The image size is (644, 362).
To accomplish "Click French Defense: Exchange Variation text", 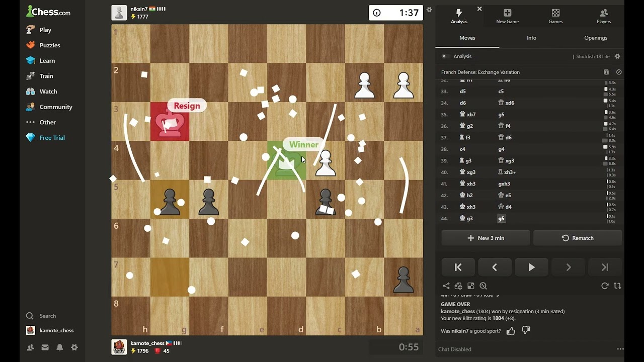I will 480,72.
